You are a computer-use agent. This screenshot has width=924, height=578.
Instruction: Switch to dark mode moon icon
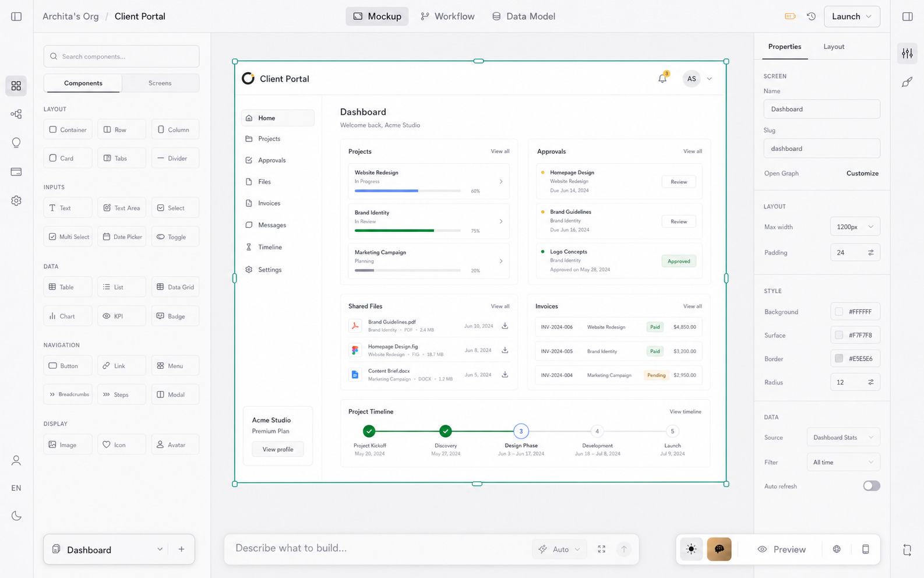pos(16,516)
